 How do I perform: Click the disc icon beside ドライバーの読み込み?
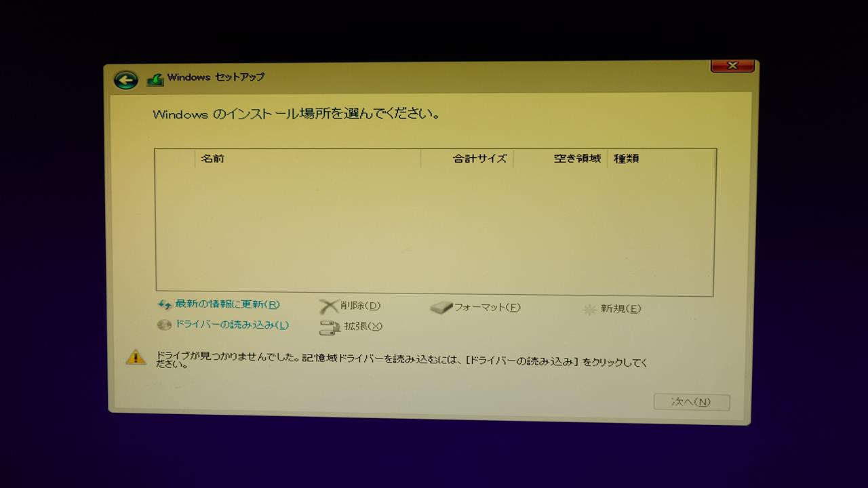click(164, 325)
